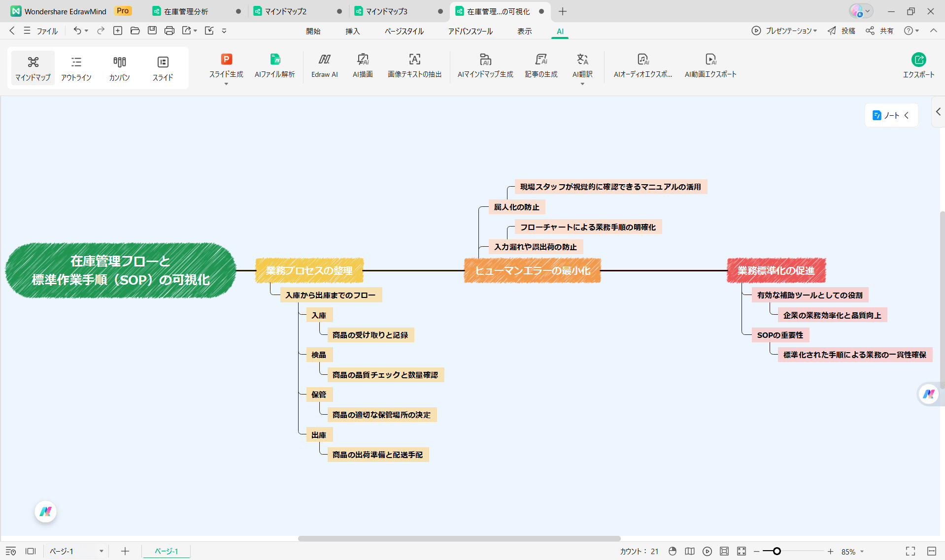Switch to the マインドマップ2 document tab

(x=286, y=11)
